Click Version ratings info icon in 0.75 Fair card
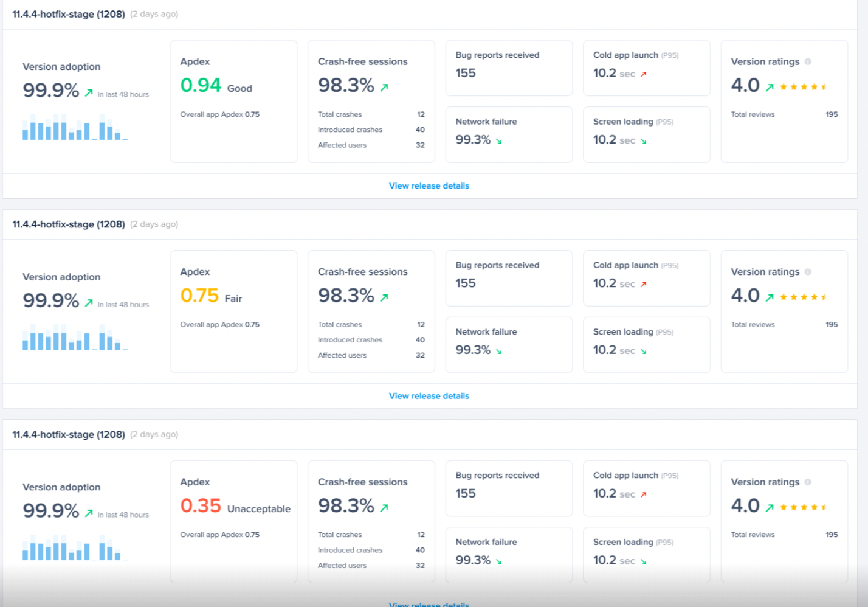The image size is (868, 607). click(x=808, y=272)
